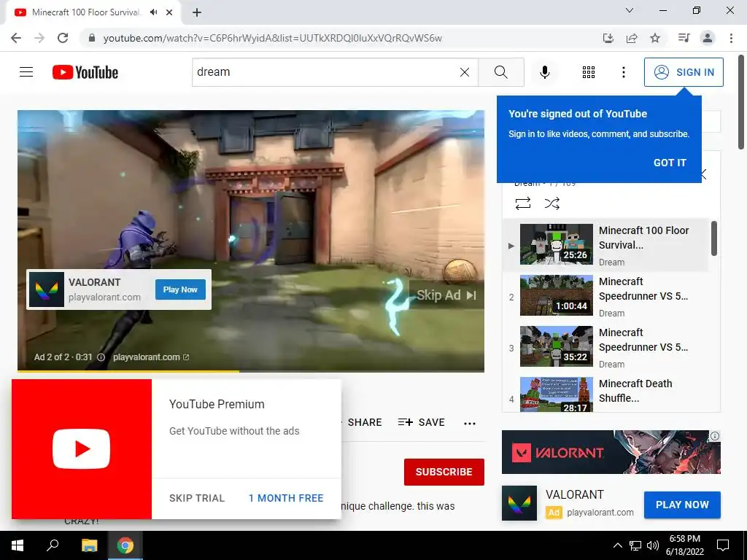Open media control icon in Chrome toolbar

coord(684,38)
